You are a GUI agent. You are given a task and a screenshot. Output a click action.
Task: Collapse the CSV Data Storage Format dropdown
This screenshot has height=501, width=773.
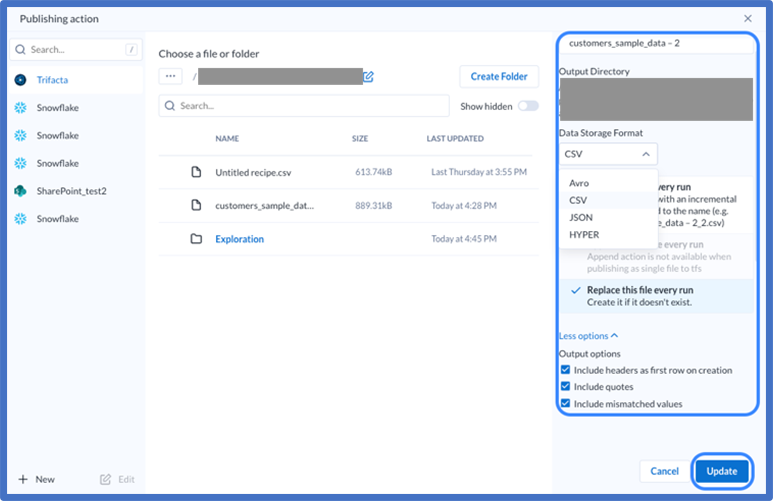click(x=608, y=154)
